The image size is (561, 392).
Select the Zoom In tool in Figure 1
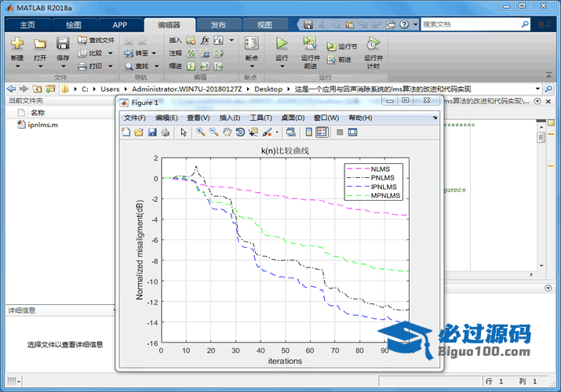point(200,132)
